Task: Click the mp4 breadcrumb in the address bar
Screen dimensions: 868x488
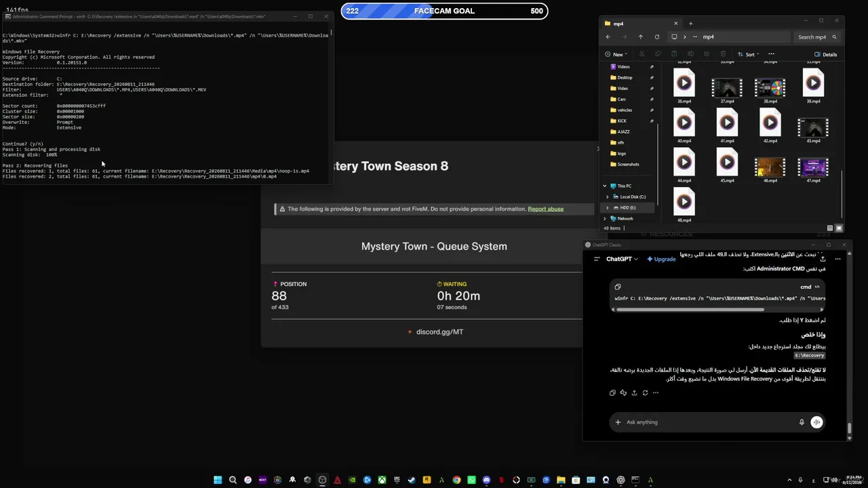Action: coord(708,37)
